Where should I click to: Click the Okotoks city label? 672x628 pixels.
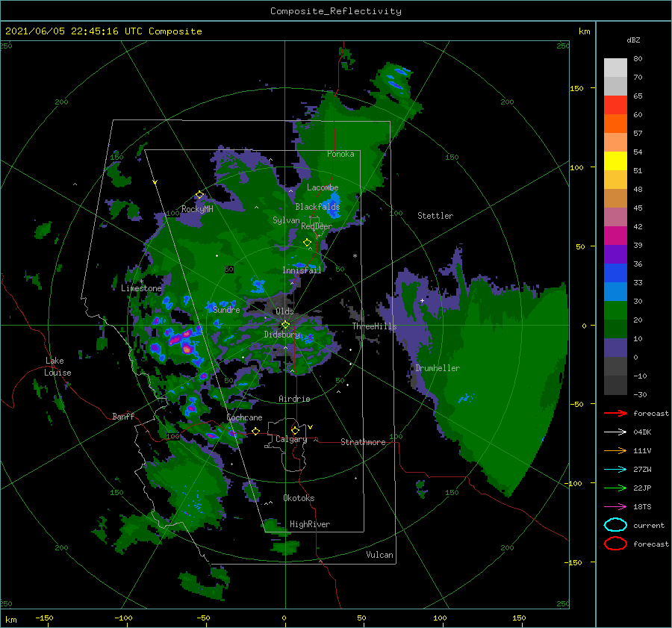coord(299,498)
